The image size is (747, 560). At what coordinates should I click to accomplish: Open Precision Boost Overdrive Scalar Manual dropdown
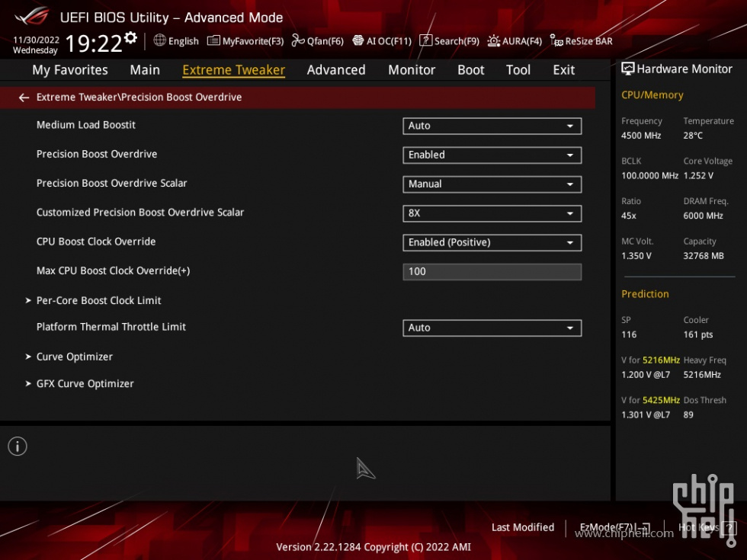[492, 184]
